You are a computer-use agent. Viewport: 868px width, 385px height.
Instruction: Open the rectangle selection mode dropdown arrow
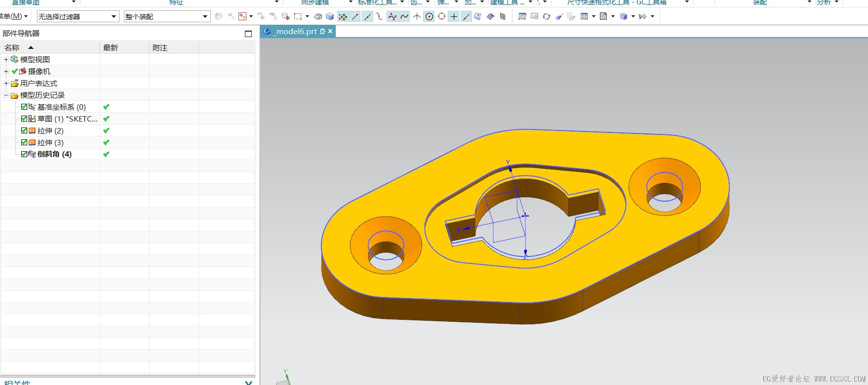pos(307,16)
